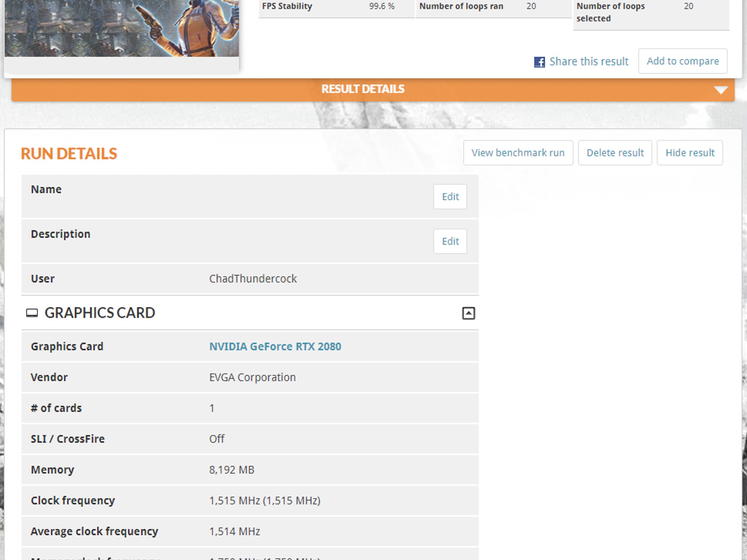Edit the Description field

click(450, 241)
